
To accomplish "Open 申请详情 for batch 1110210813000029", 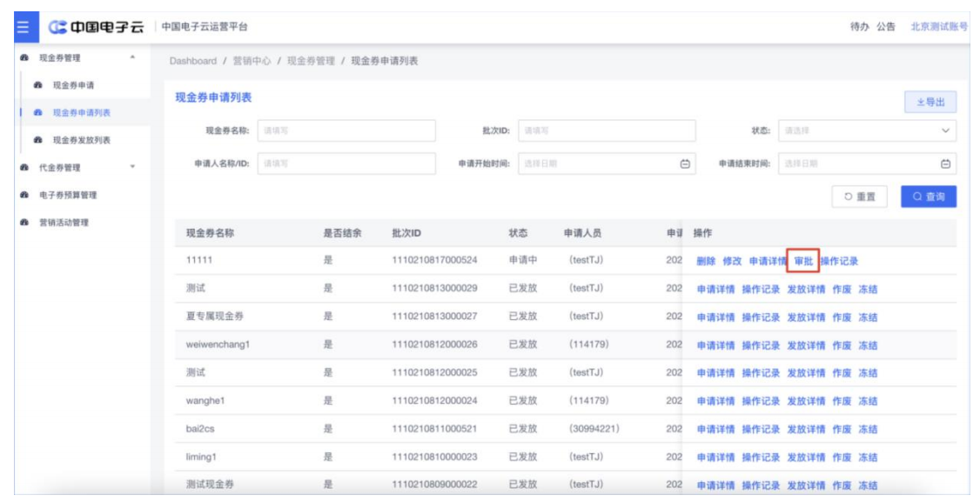I will tap(715, 290).
